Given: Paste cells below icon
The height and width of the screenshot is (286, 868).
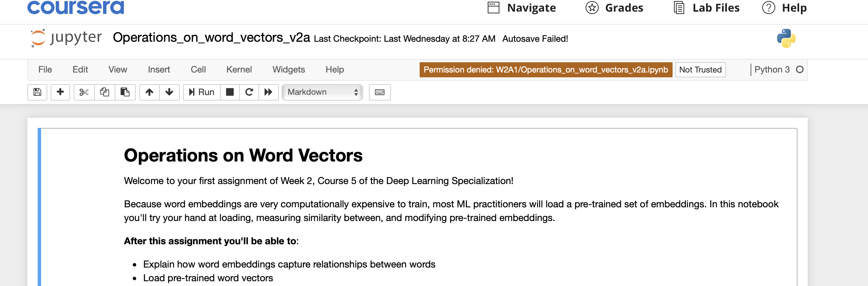Looking at the screenshot, I should point(125,92).
